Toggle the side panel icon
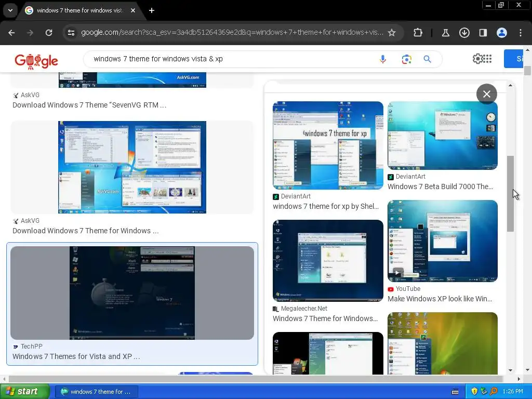 [x=483, y=33]
